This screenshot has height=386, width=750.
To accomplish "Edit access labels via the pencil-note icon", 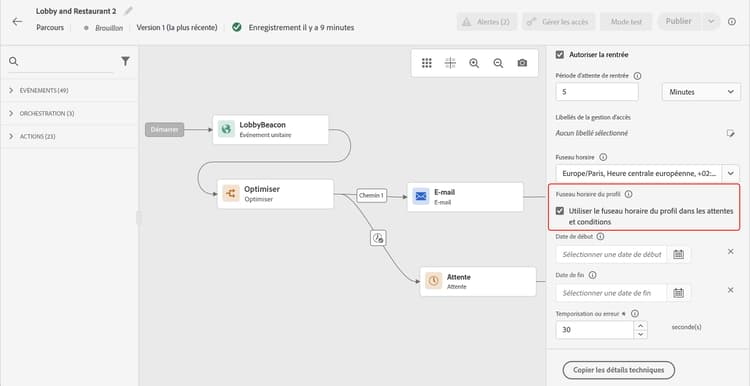I will (x=730, y=133).
